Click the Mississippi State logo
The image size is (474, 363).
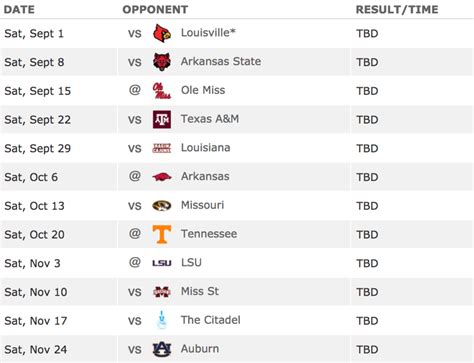tap(162, 292)
